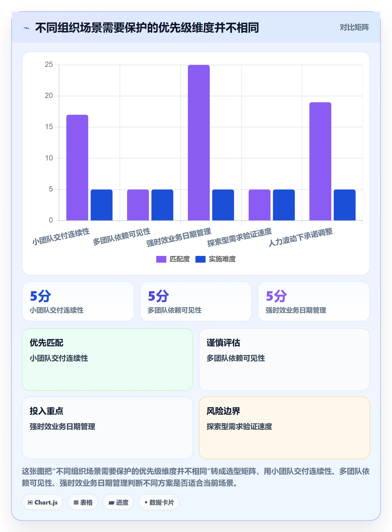Viewport: 392px width, 532px height.
Task: Click the blue bar for 多团队依赖可见性
Action: click(x=162, y=205)
